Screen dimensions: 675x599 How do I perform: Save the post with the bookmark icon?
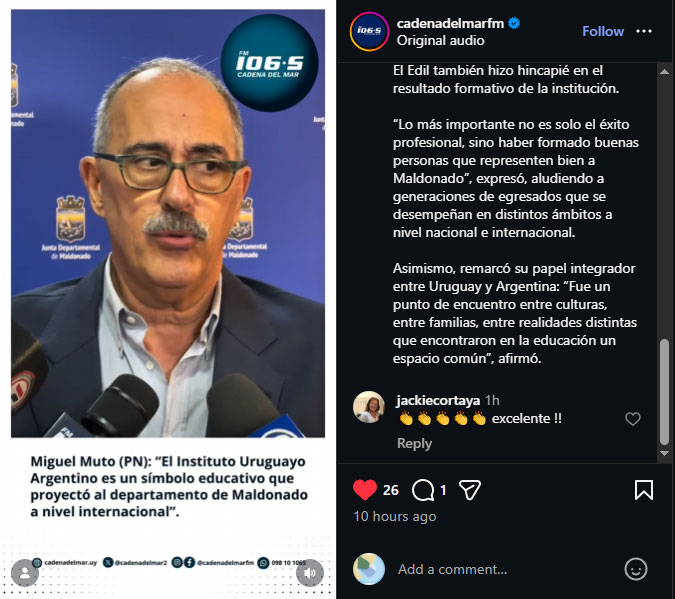coord(644,490)
